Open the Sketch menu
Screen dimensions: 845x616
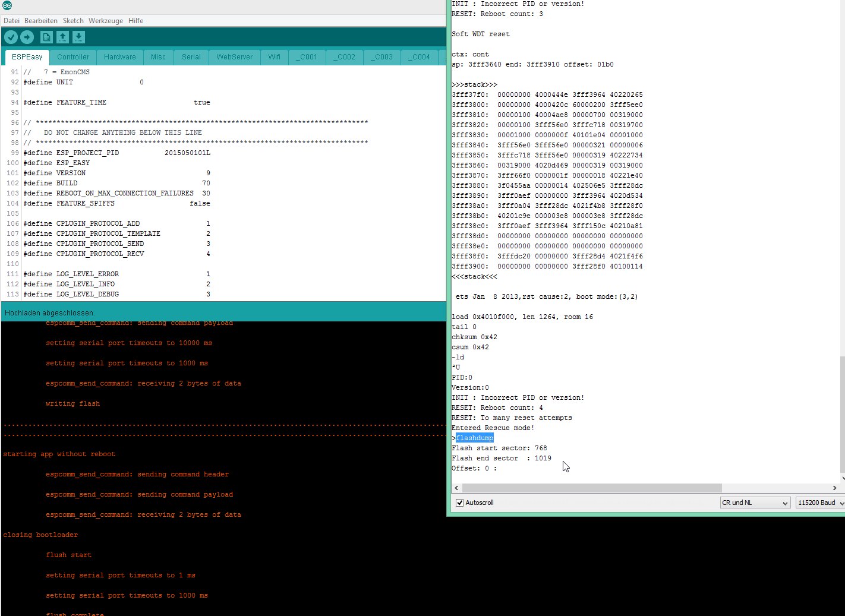point(73,21)
